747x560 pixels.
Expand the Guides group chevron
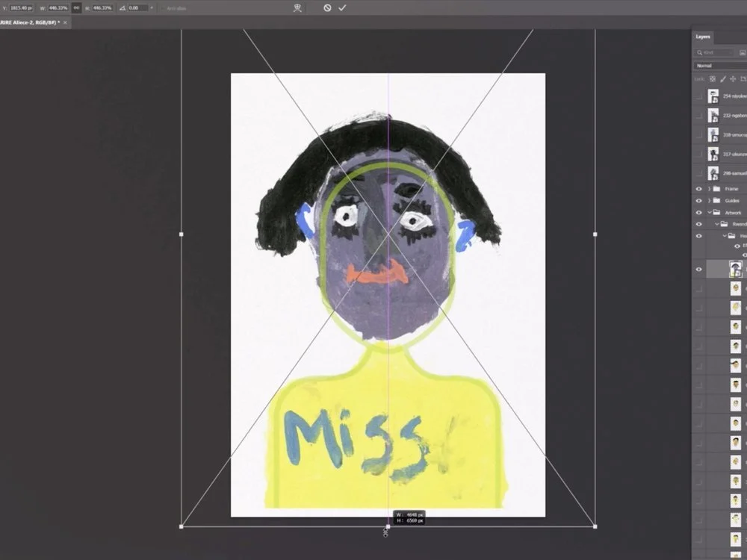tap(710, 200)
